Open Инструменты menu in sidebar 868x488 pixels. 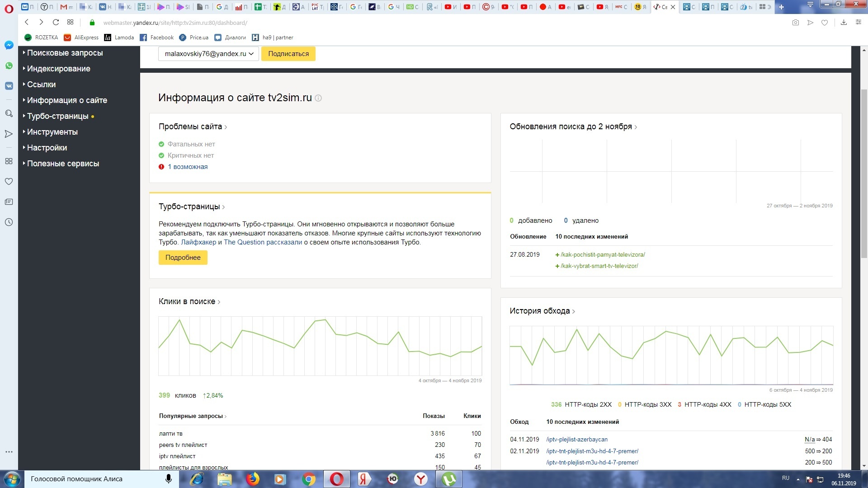(x=52, y=132)
